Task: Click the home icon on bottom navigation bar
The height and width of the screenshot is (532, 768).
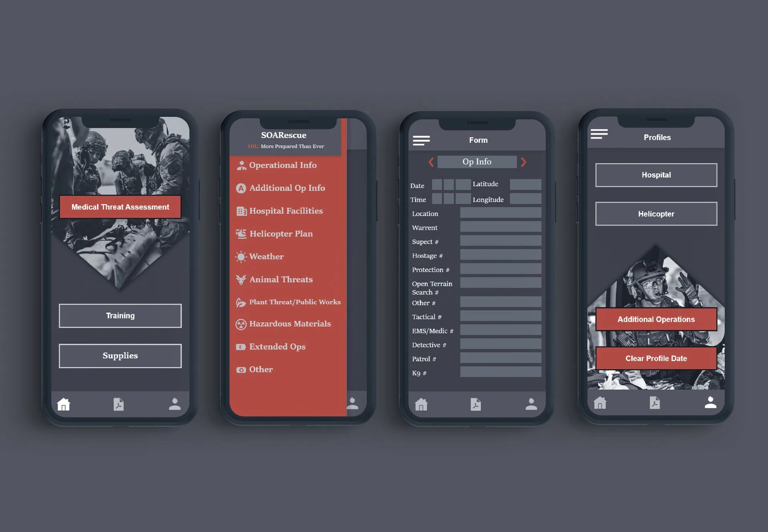Action: 65,404
